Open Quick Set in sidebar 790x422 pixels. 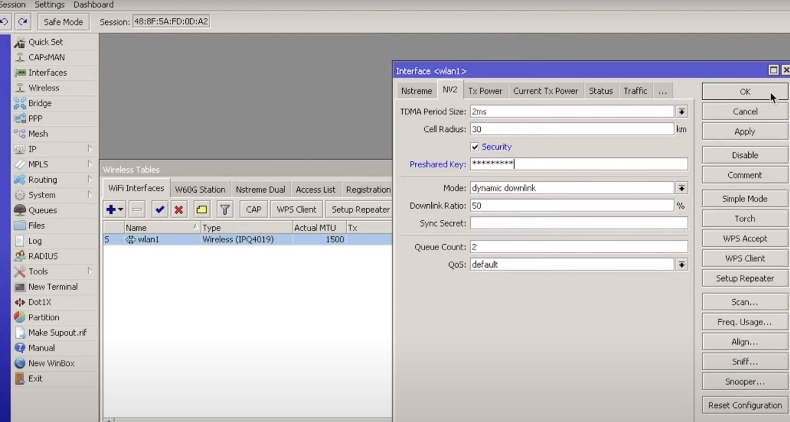[x=45, y=42]
